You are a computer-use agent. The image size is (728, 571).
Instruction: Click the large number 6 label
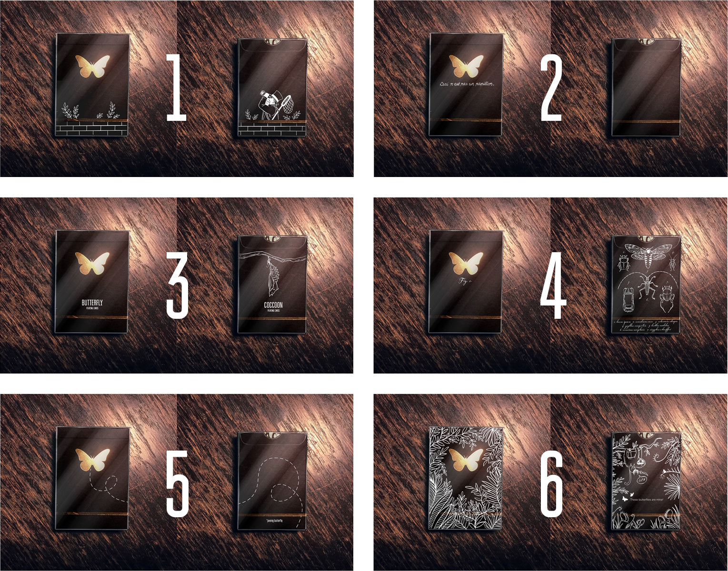tap(552, 483)
